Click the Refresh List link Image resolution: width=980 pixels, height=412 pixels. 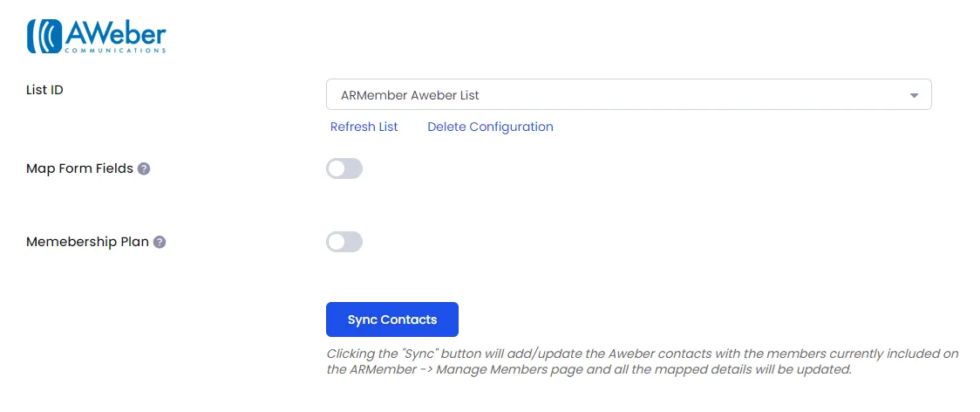click(364, 127)
